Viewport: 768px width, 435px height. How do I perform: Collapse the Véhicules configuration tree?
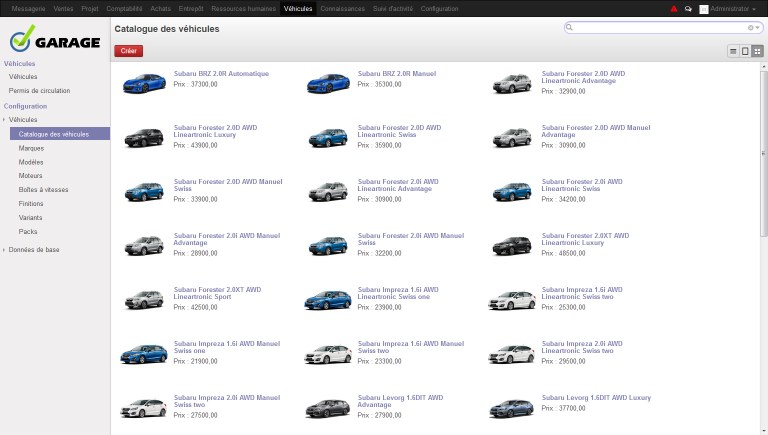[x=4, y=120]
